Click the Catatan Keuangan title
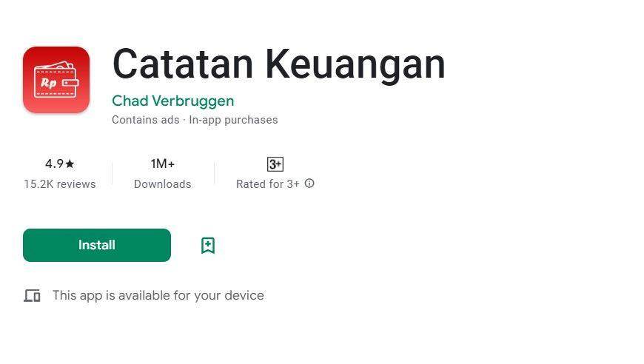 click(279, 64)
